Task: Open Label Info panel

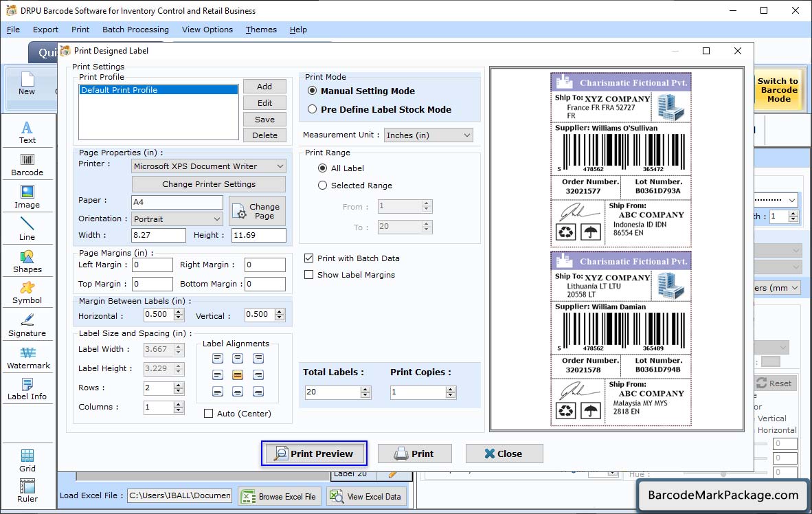Action: [27, 389]
